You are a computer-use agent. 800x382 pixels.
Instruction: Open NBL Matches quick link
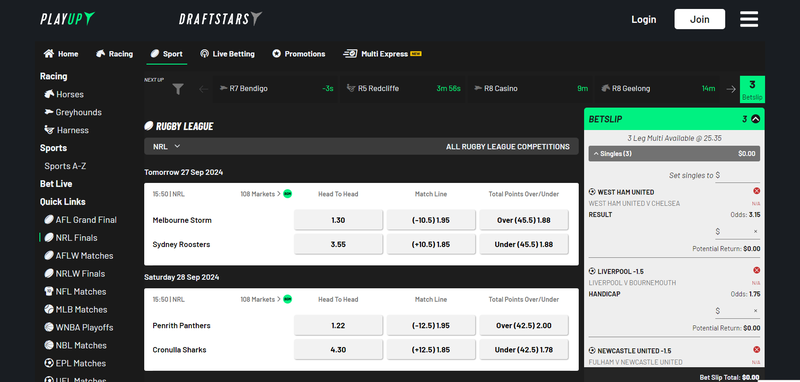point(75,345)
